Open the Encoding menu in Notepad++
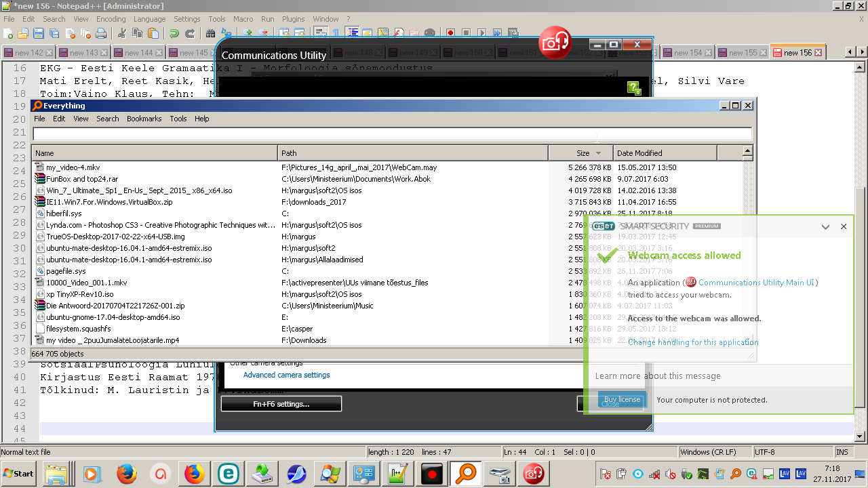The height and width of the screenshot is (488, 868). (111, 19)
